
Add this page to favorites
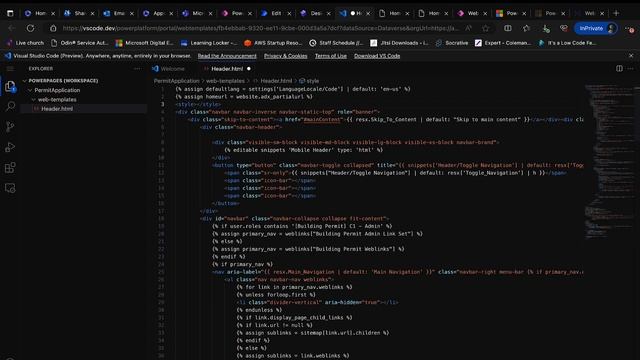click(x=485, y=28)
